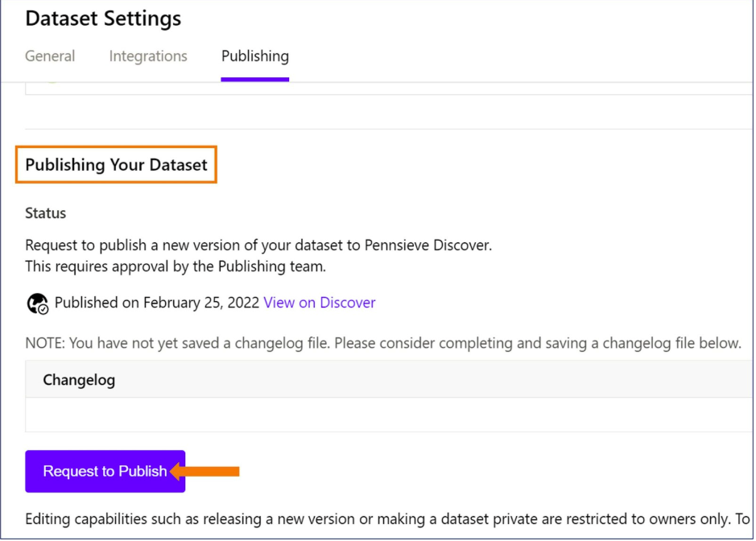Click the published globe checkmark icon
This screenshot has height=541, width=756.
click(x=37, y=304)
